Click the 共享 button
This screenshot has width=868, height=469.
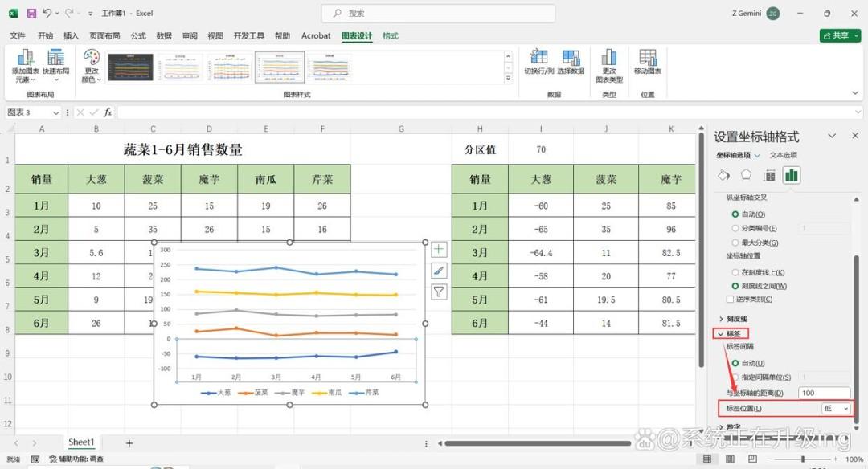[x=840, y=35]
